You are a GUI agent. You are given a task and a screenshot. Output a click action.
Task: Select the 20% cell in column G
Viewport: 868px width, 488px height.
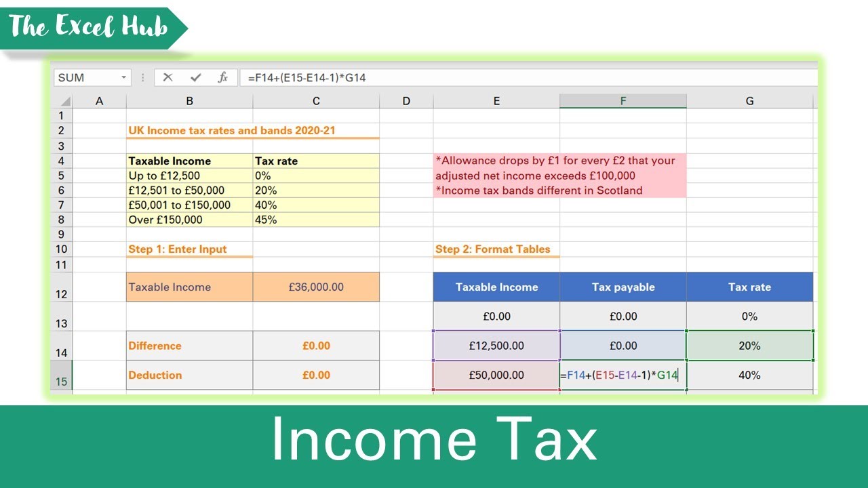[749, 346]
